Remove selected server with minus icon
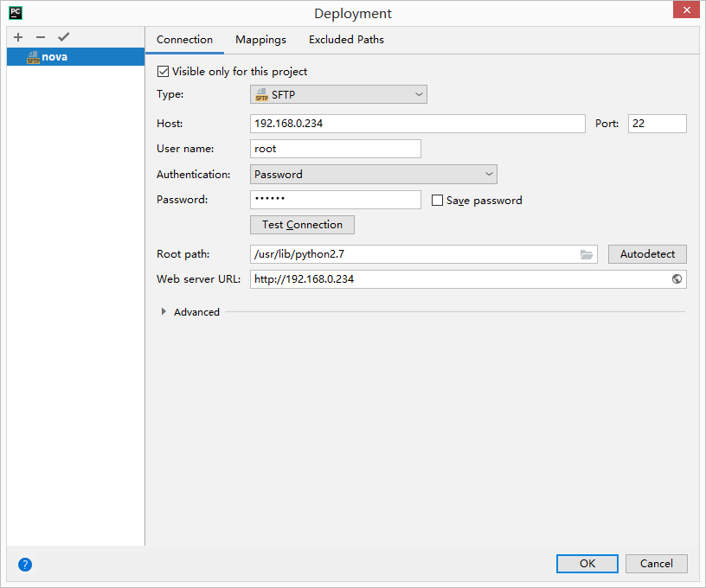 tap(41, 37)
